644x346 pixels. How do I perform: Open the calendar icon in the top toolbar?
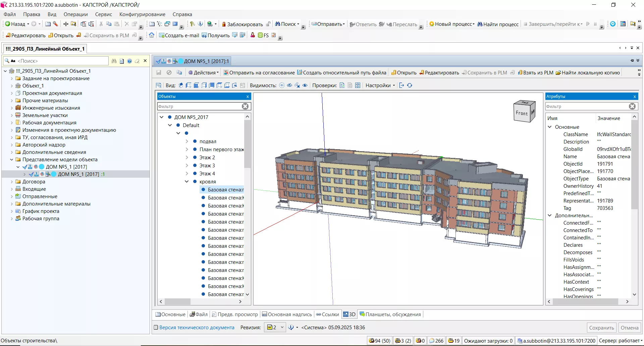pyautogui.click(x=623, y=24)
